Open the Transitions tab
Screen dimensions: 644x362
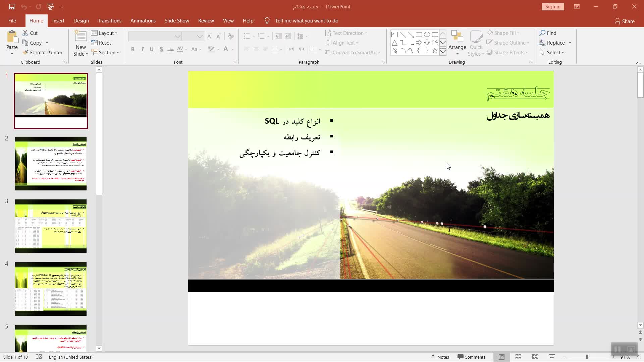click(109, 21)
